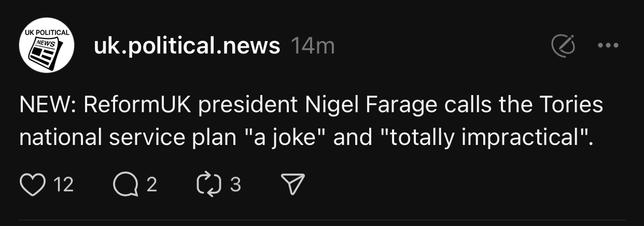This screenshot has width=644, height=226.
Task: View the 12 likes count
Action: [63, 184]
